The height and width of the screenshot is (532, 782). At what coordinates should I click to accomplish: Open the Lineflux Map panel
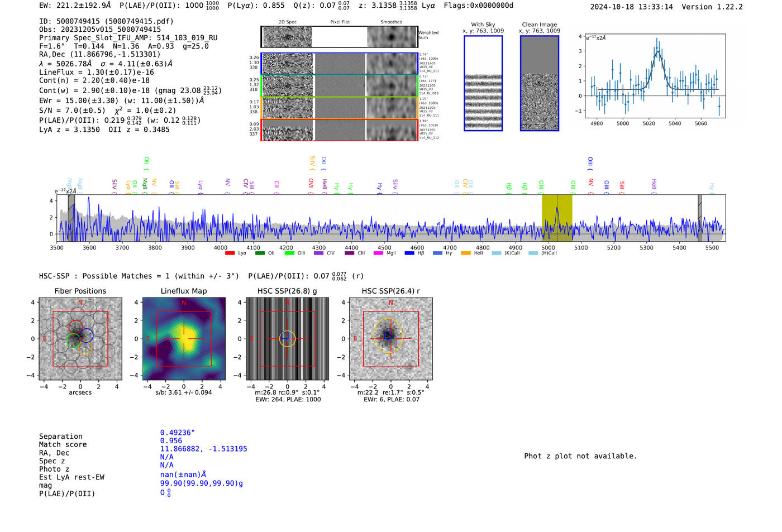pos(184,339)
